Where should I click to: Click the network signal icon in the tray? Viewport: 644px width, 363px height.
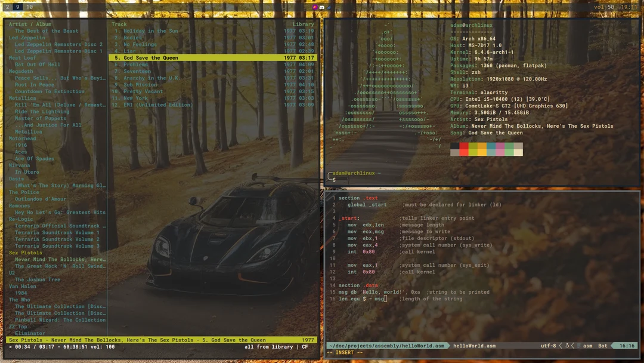(x=329, y=6)
